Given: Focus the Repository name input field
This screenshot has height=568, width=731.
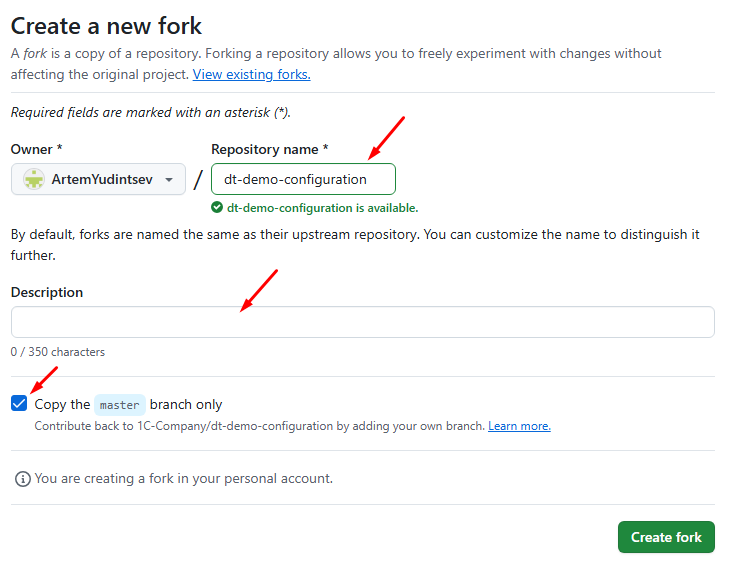Looking at the screenshot, I should point(303,180).
